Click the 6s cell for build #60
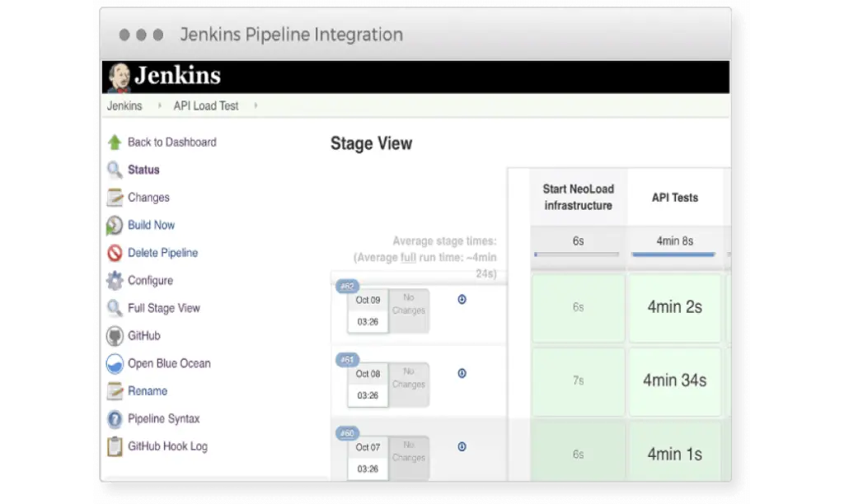Screen dimensions: 844x504 click(x=578, y=452)
